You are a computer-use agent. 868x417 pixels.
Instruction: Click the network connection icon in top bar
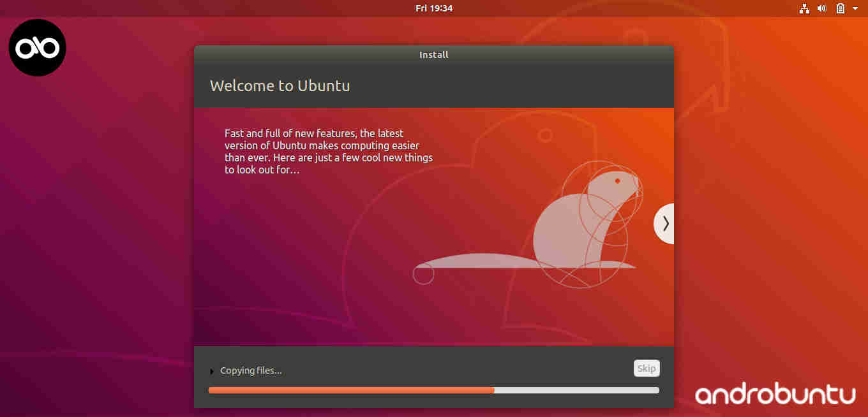tap(804, 8)
